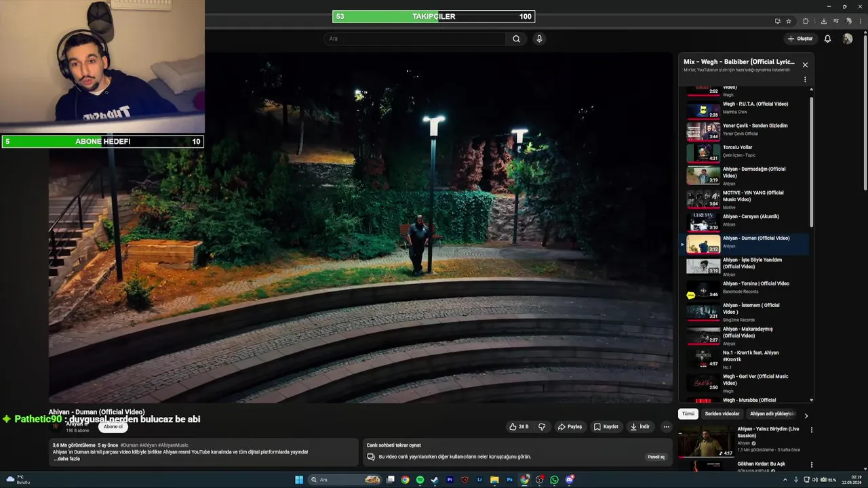Select currently playing Ahiyan - Duman item
Viewport: 868px width, 488px height.
(x=744, y=244)
